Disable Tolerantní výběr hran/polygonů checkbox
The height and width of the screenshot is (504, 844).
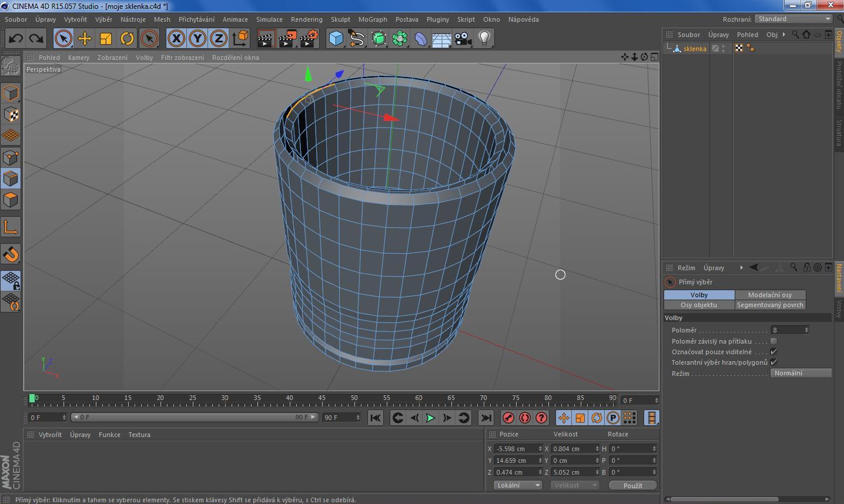tap(773, 362)
